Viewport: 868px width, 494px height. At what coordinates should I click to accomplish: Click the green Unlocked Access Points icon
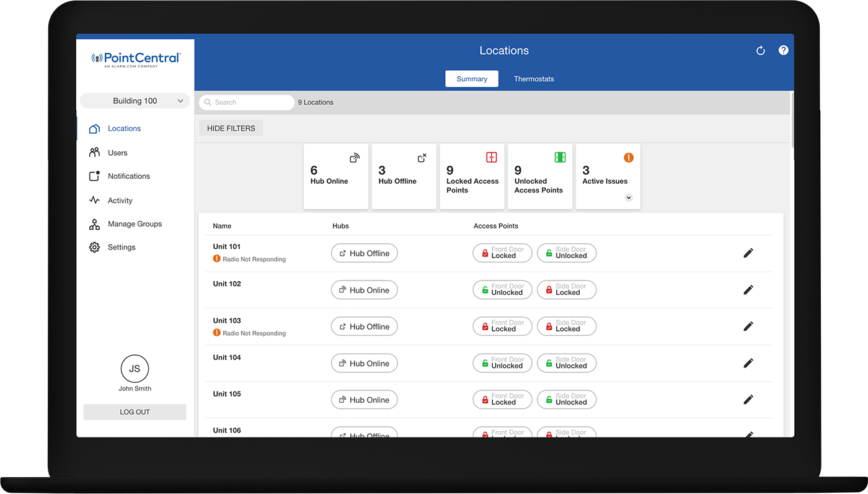click(560, 158)
